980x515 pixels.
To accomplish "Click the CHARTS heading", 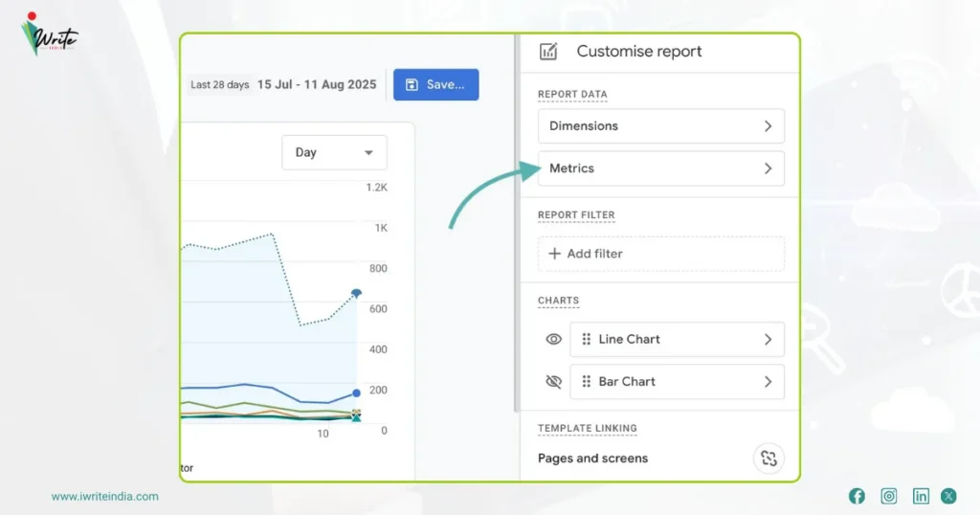I will (x=558, y=301).
